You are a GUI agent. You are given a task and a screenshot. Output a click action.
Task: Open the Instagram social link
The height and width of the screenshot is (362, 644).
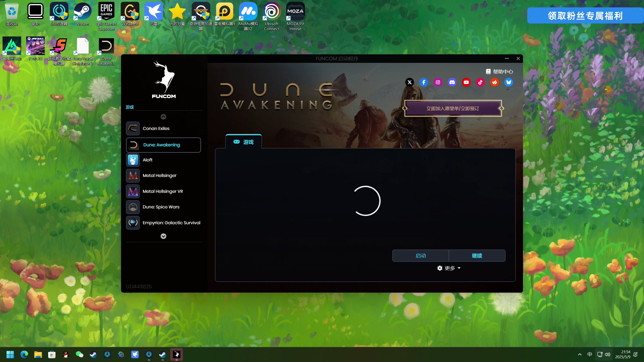438,82
